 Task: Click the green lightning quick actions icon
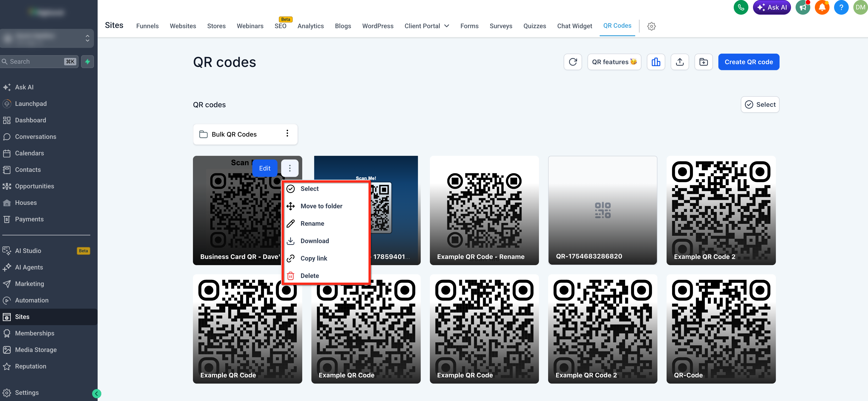pyautogui.click(x=87, y=62)
